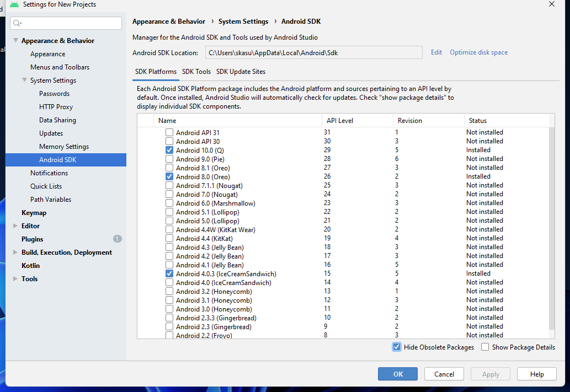Uncheck the Android 8.0 (Oreo) checkbox
This screenshot has height=392, width=570.
169,176
